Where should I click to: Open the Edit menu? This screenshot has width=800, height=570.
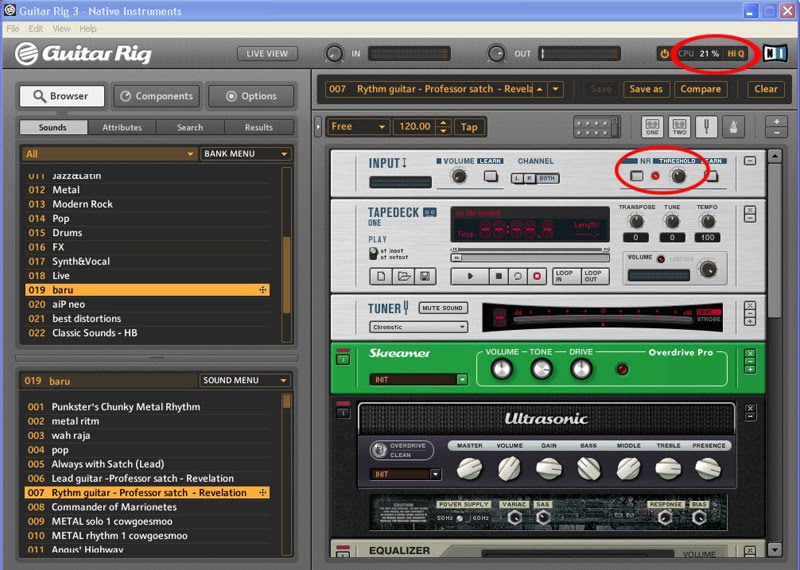(x=36, y=29)
